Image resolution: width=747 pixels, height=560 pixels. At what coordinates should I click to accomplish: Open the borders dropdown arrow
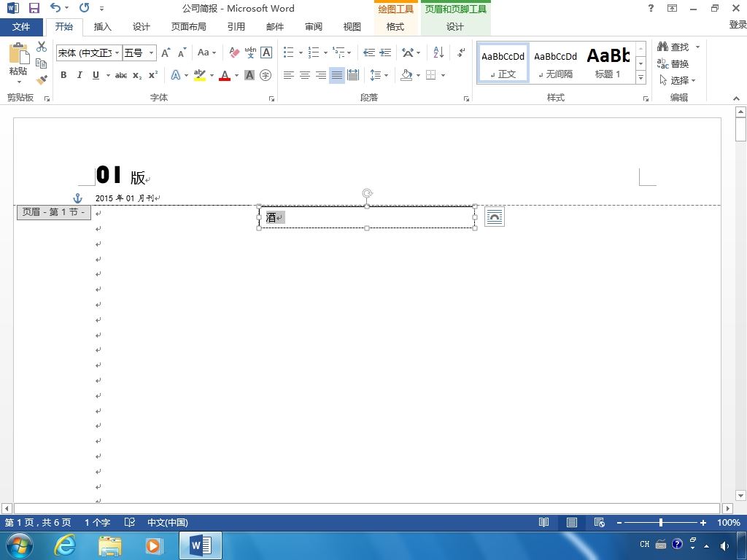(x=443, y=75)
